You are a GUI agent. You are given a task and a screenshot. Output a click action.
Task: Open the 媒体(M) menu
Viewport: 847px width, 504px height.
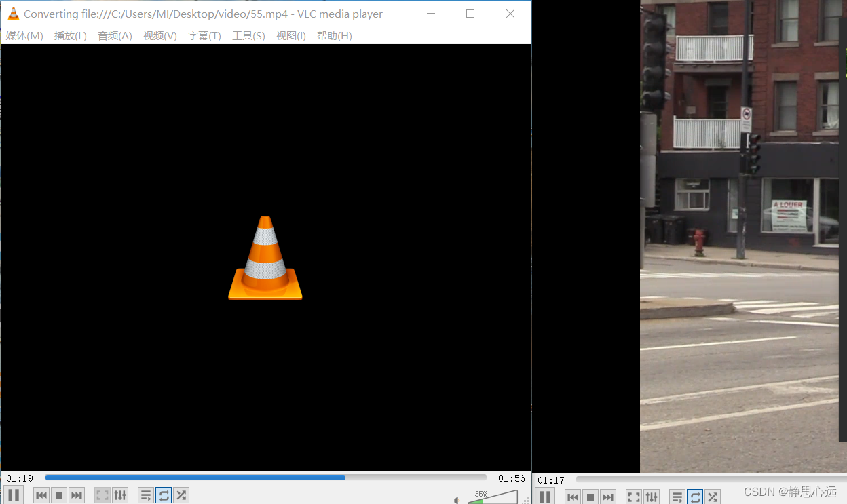[24, 36]
